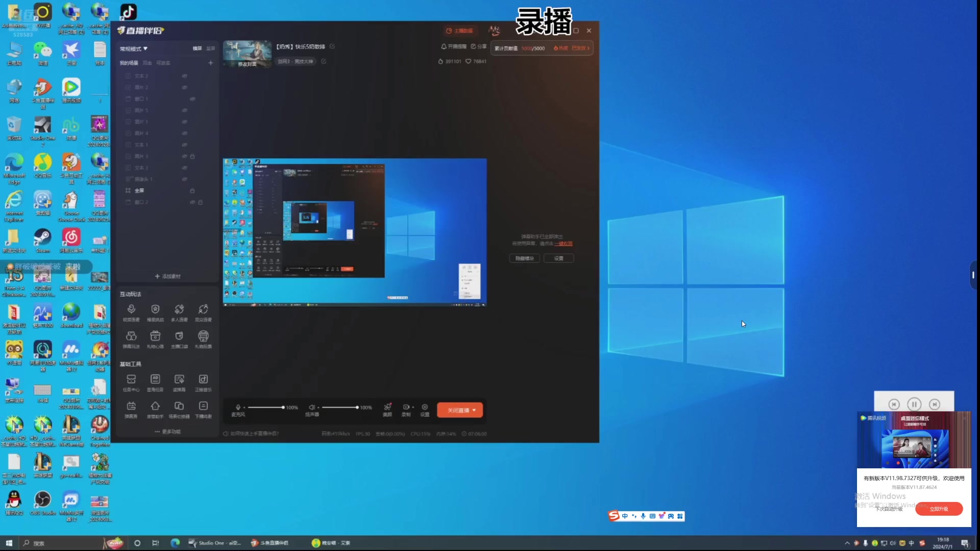The width and height of the screenshot is (980, 551).
Task: Select 我的场景 scene tab
Action: (x=129, y=63)
